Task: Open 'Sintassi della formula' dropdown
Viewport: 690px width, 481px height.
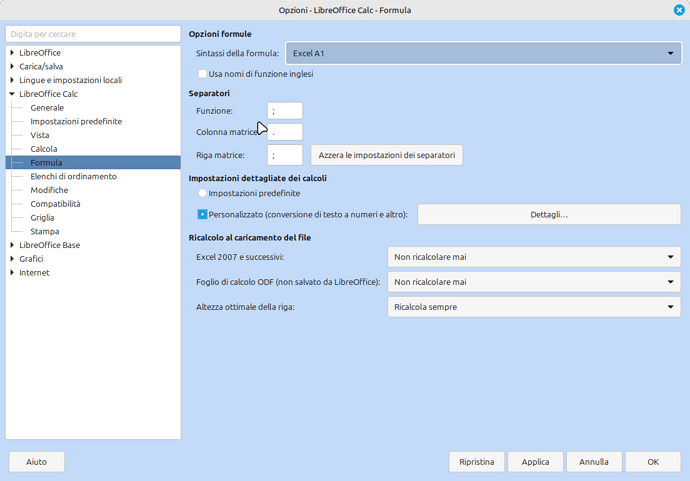Action: [483, 53]
